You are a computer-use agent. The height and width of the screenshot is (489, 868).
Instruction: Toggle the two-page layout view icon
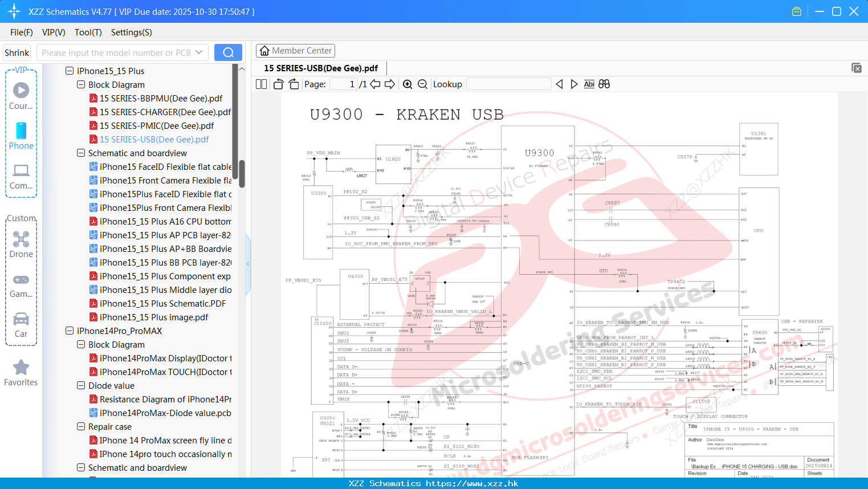point(261,84)
